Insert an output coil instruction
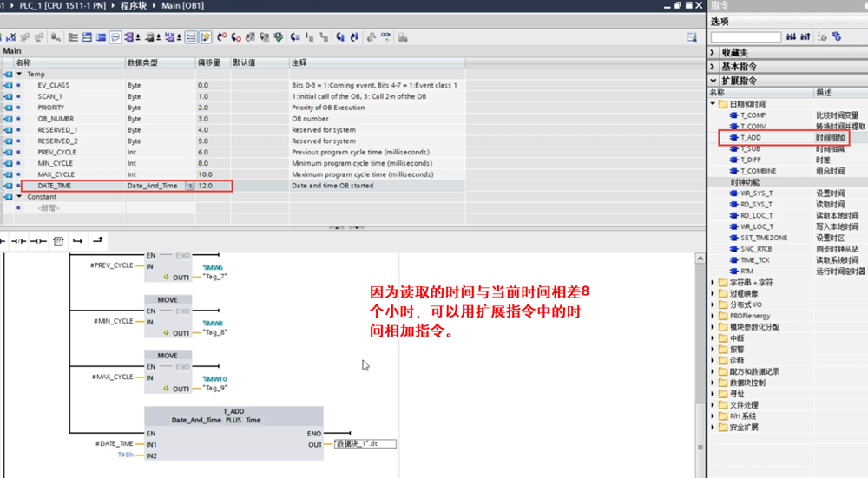This screenshot has height=478, width=868. (40, 240)
